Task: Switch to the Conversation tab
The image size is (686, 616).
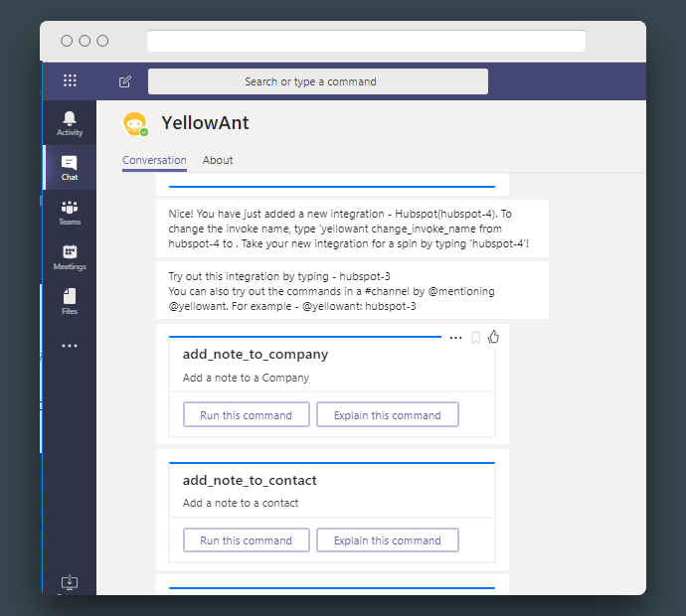Action: tap(154, 160)
